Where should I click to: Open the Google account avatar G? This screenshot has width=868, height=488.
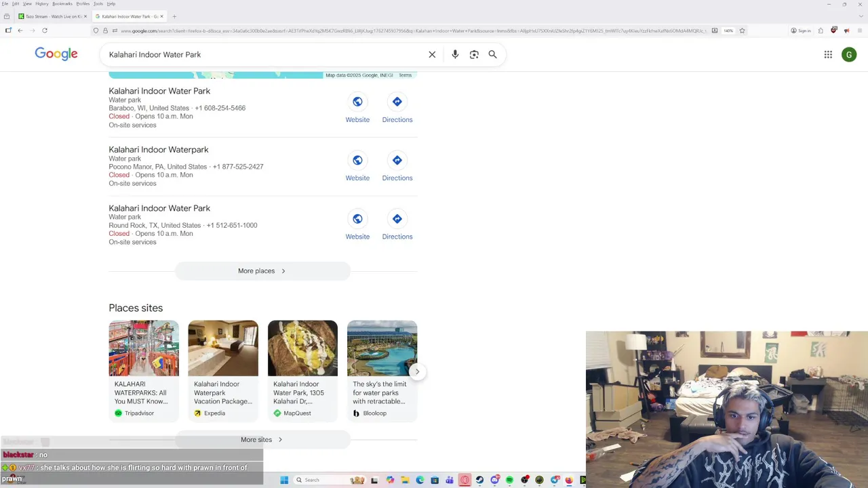click(x=849, y=54)
